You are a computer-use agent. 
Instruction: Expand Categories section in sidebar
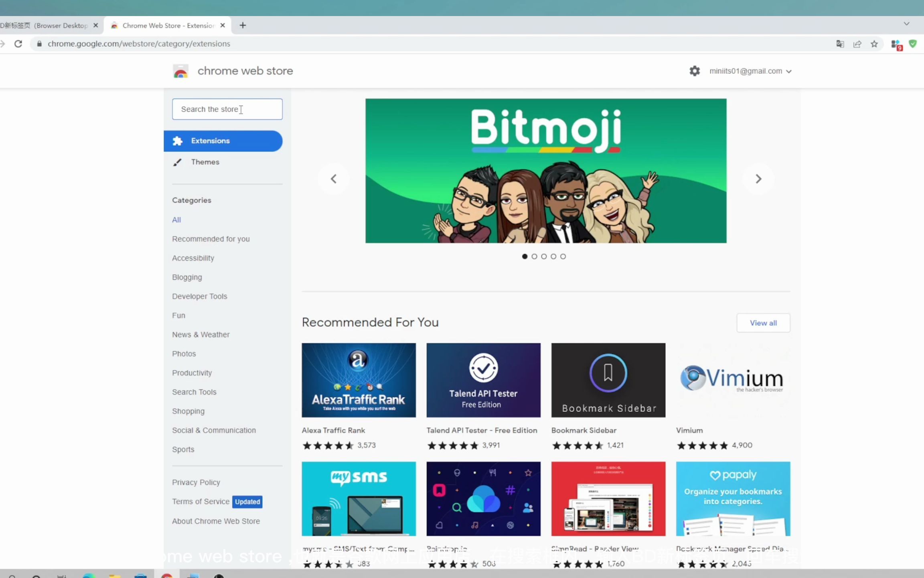[x=192, y=200]
